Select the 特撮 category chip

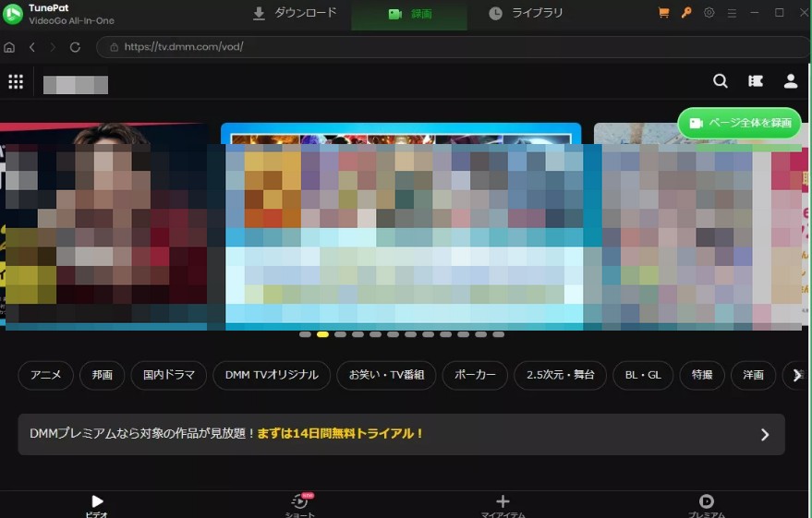(x=702, y=375)
